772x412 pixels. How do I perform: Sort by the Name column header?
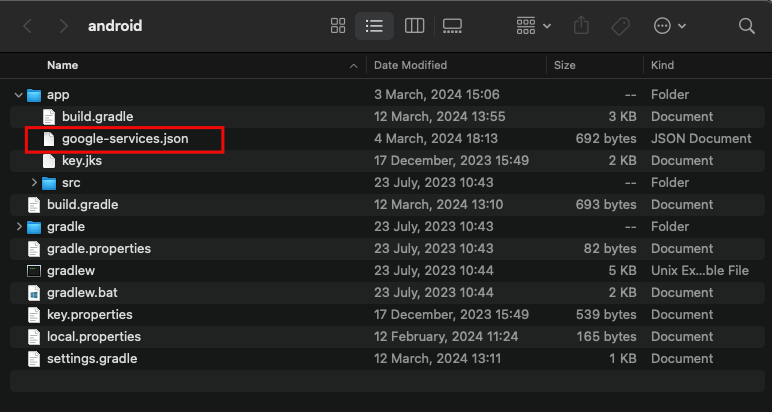tap(63, 65)
